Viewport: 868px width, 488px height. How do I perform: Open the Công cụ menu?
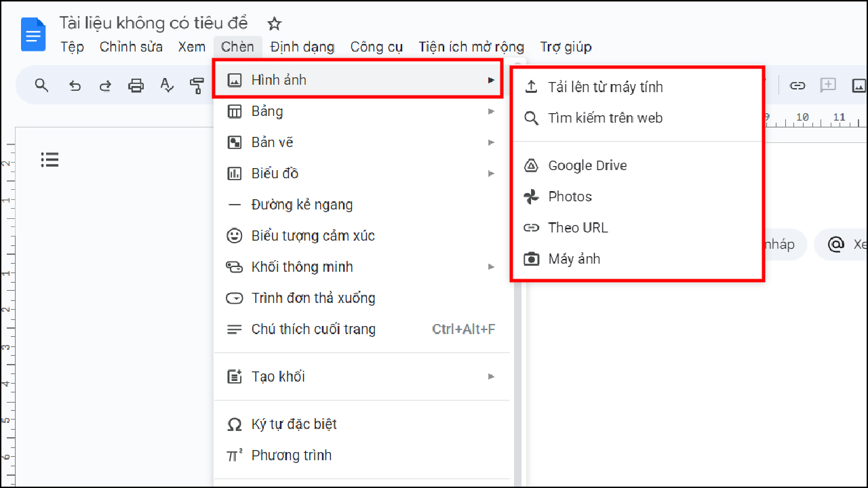(x=376, y=47)
